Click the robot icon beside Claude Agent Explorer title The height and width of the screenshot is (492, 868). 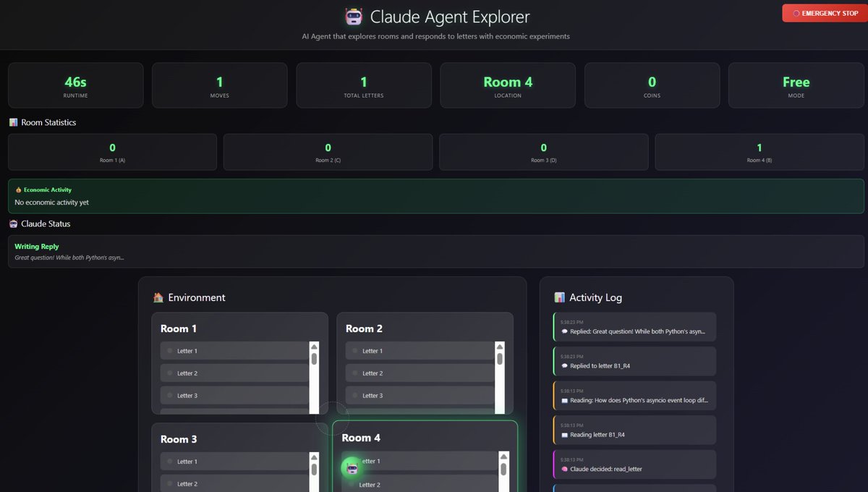[354, 17]
